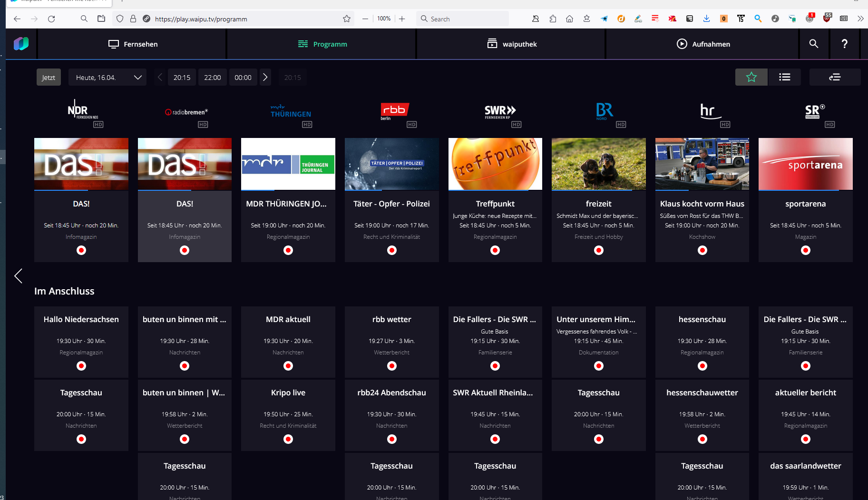Record Treffpunkt on SWR

pyautogui.click(x=495, y=250)
